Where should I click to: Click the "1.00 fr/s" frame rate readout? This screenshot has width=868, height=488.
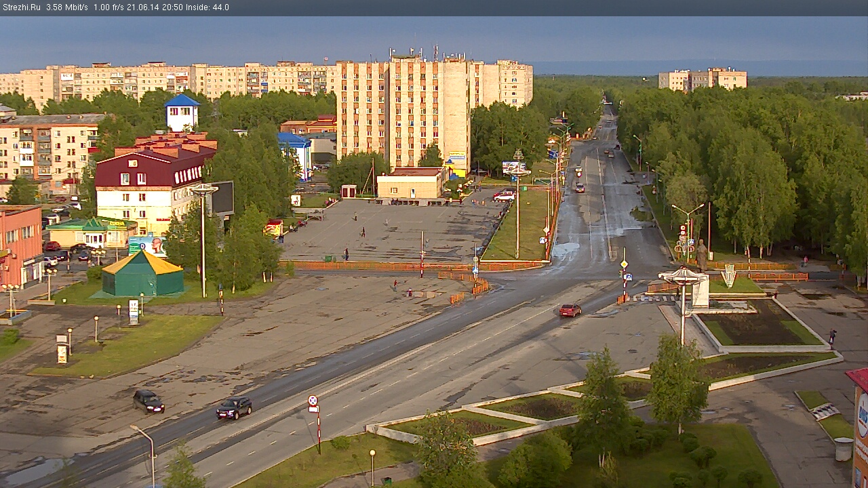[109, 7]
